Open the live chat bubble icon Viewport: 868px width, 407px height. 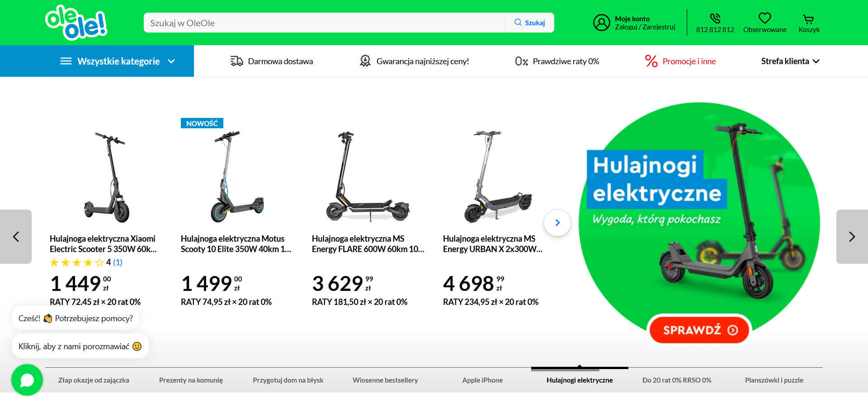coord(27,380)
